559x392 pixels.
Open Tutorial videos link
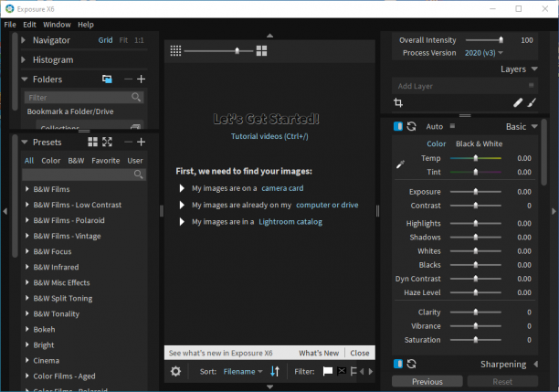269,136
